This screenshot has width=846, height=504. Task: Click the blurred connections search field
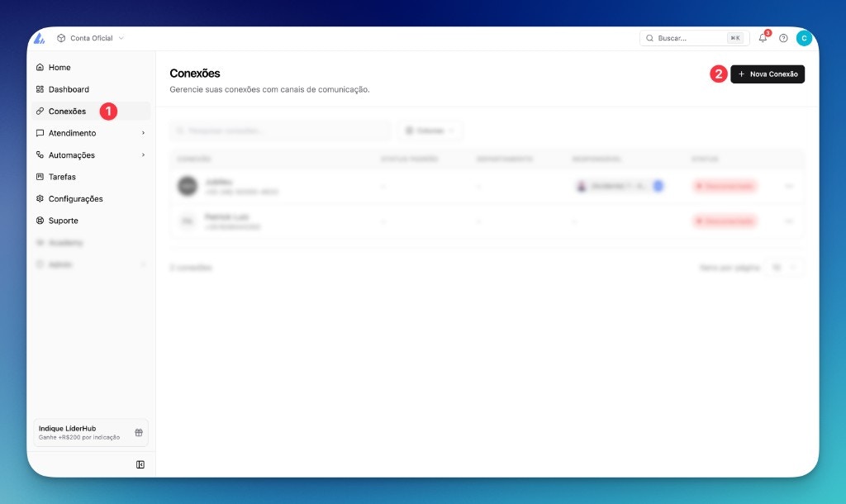tap(281, 131)
